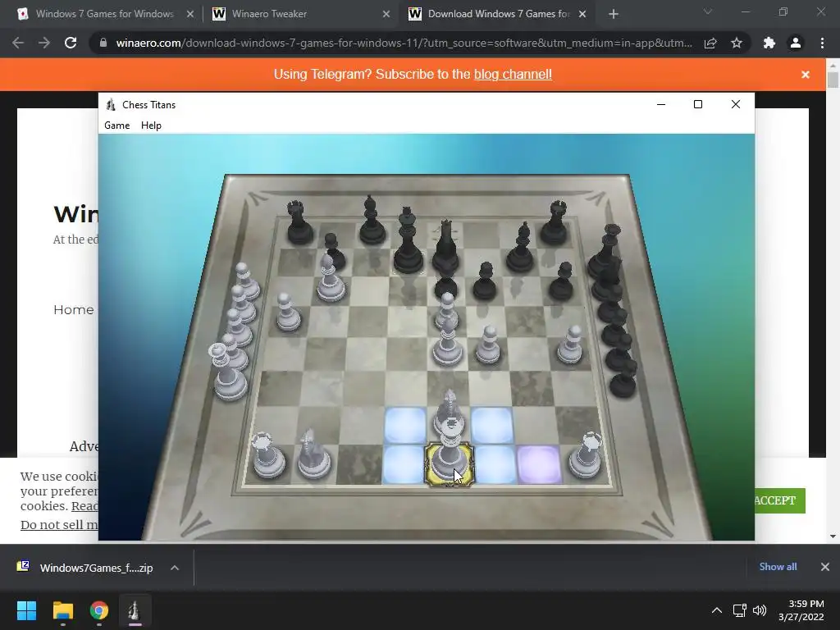Open the Chrome three-dot menu
Screen dimensions: 840x630
pos(822,43)
